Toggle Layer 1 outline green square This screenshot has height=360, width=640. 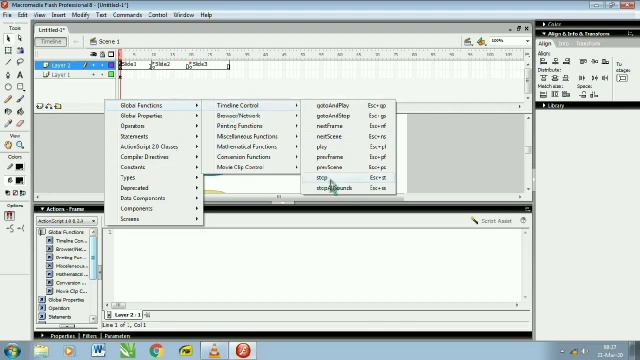(111, 74)
